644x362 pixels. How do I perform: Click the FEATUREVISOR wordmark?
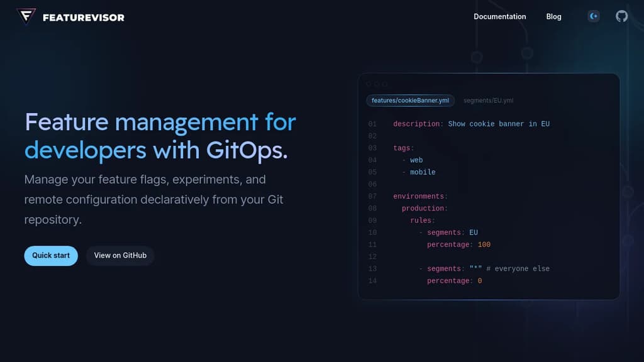click(x=82, y=17)
